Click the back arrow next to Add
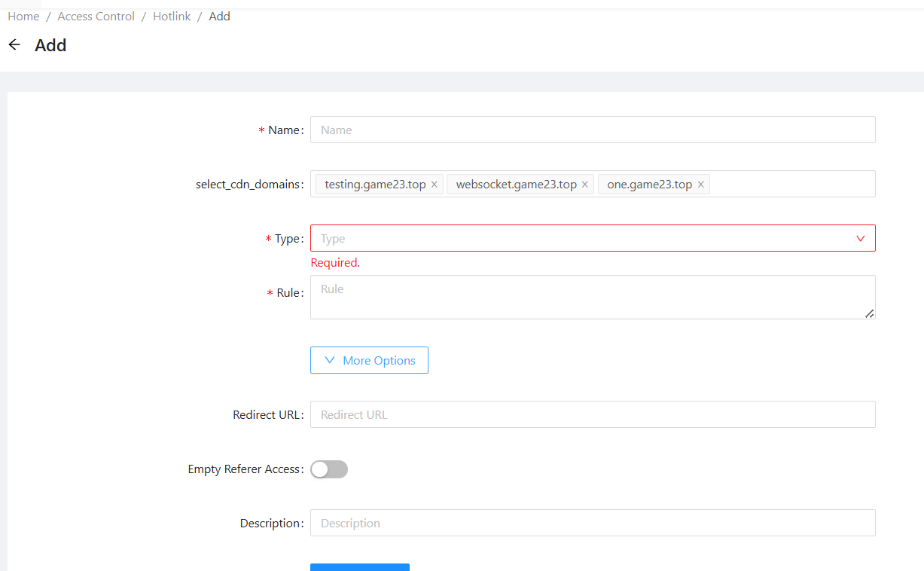924x571 pixels. click(x=14, y=45)
